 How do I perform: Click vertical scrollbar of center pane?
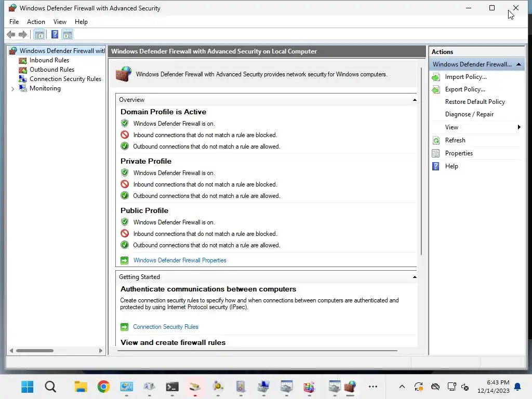coord(421,161)
